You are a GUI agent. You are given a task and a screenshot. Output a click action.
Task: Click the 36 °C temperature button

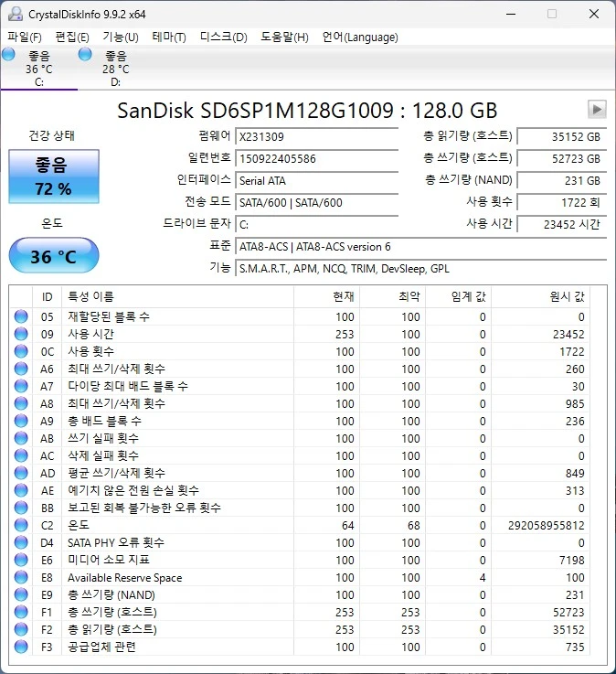tap(54, 256)
